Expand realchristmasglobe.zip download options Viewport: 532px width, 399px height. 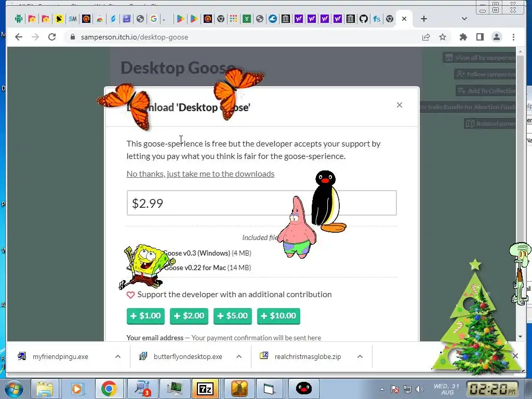(360, 356)
